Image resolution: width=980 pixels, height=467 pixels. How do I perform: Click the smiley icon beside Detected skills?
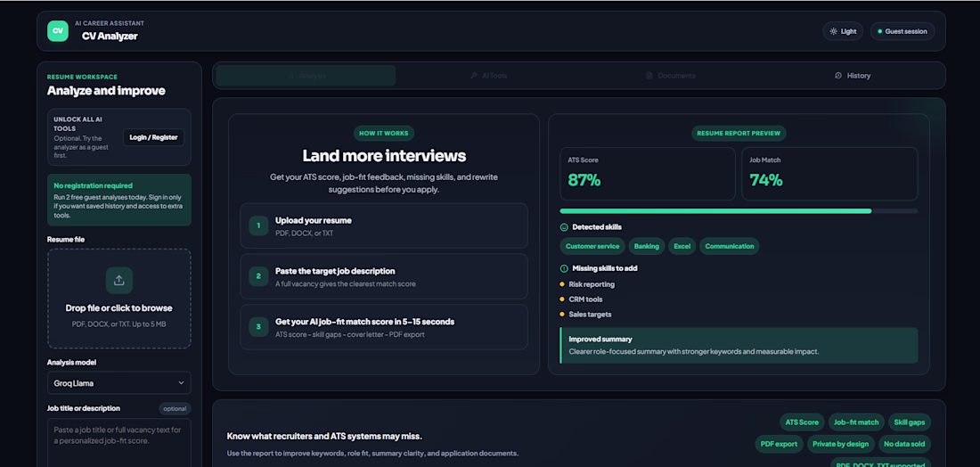pyautogui.click(x=564, y=227)
